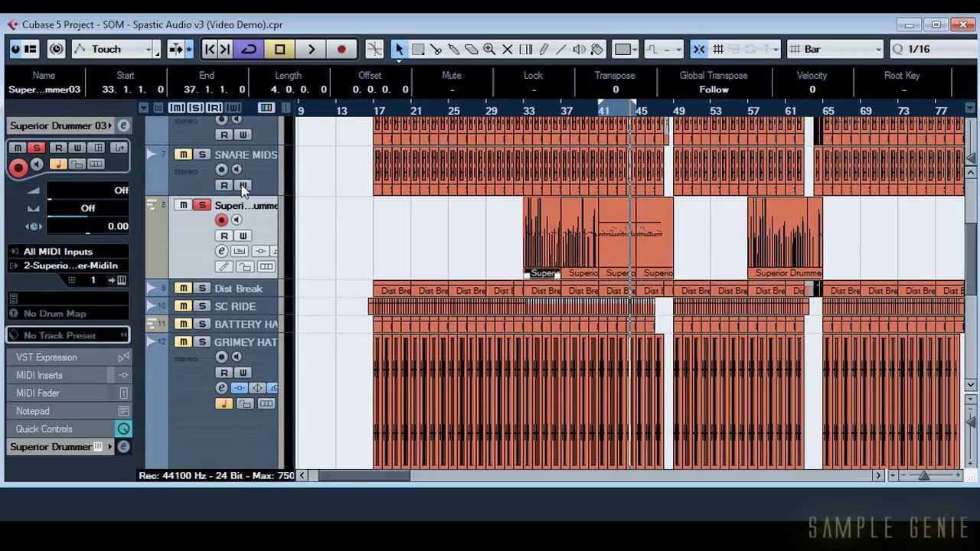Click the inspector record enable button
This screenshot has width=980, height=551.
click(18, 167)
